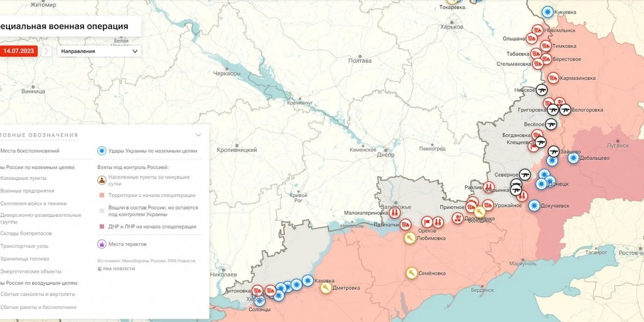Click the next-date arrow beside 14.07.2023

click(x=47, y=52)
